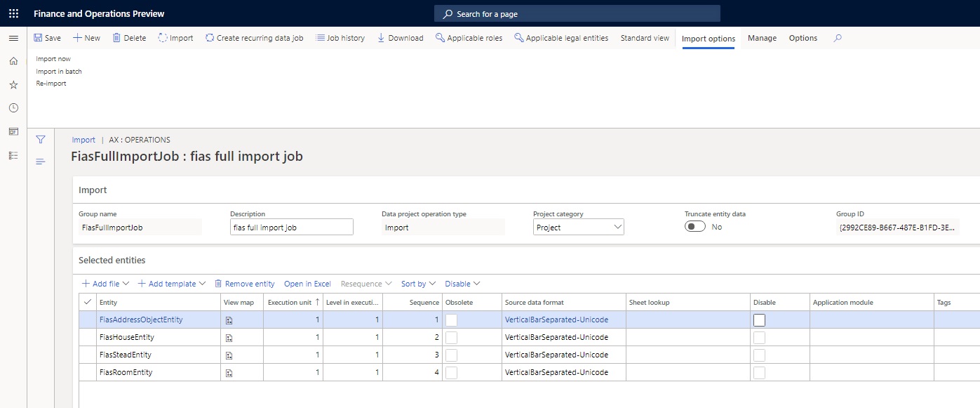
Task: Click Open in Excel
Action: [x=307, y=283]
